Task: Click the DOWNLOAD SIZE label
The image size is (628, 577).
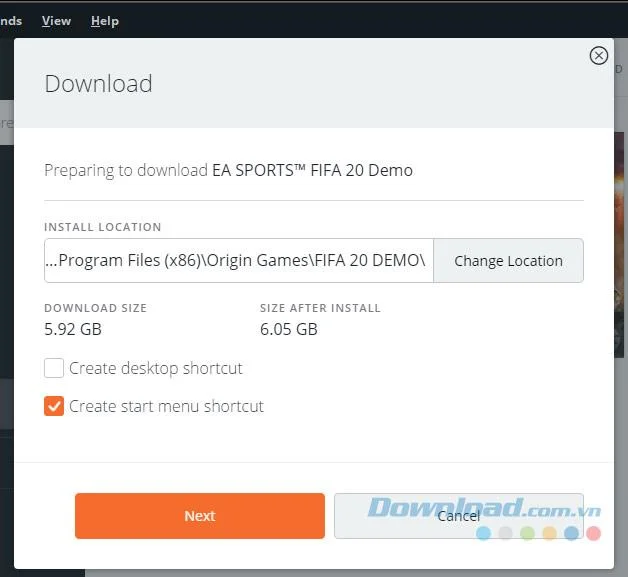Action: [96, 308]
